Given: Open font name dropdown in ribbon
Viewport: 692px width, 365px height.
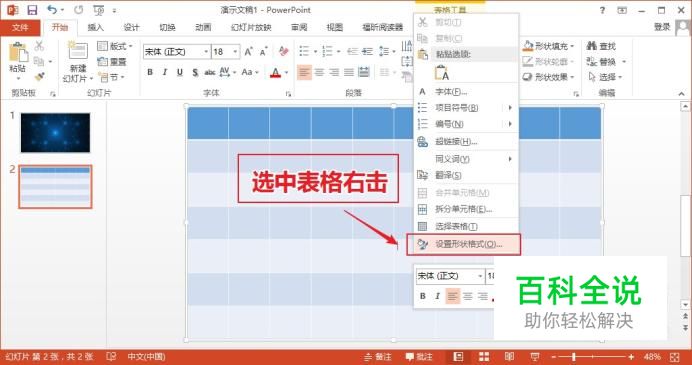Looking at the screenshot, I should click(x=206, y=52).
